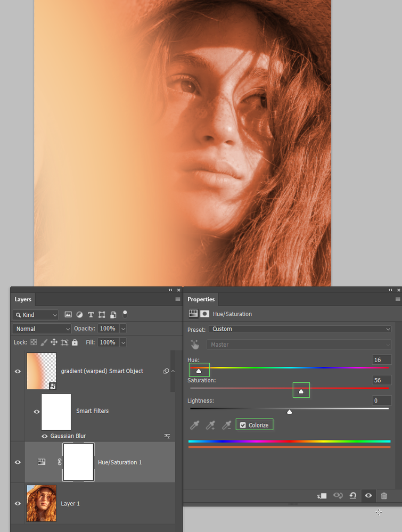Hide the Hue/Saturation 1 layer
Viewport: 402px width, 532px height.
click(x=18, y=462)
